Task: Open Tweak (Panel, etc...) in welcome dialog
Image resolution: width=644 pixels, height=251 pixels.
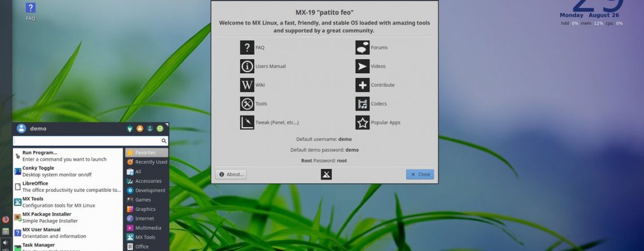Action: (x=247, y=122)
